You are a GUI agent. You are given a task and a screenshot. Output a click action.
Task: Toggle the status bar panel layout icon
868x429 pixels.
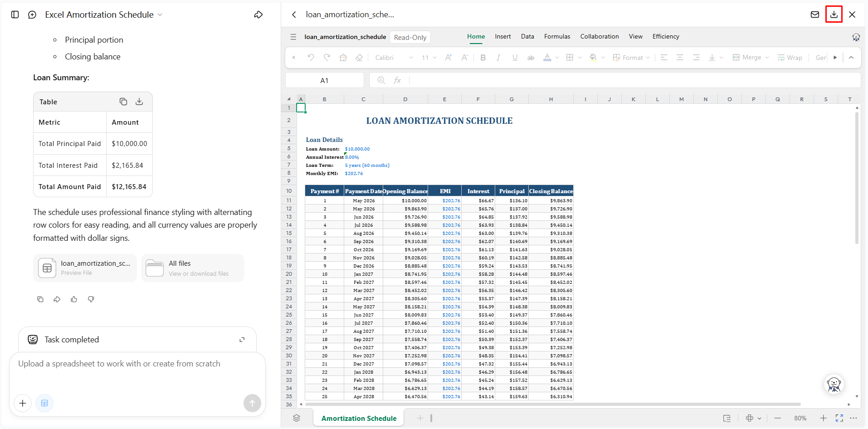tap(727, 418)
